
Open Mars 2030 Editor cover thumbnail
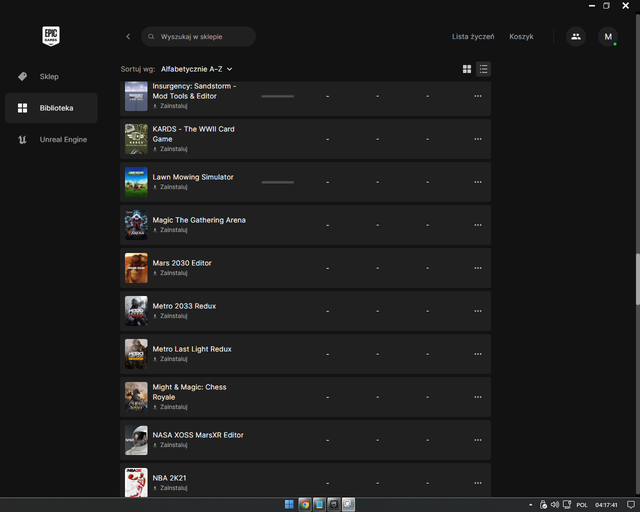pos(136,268)
